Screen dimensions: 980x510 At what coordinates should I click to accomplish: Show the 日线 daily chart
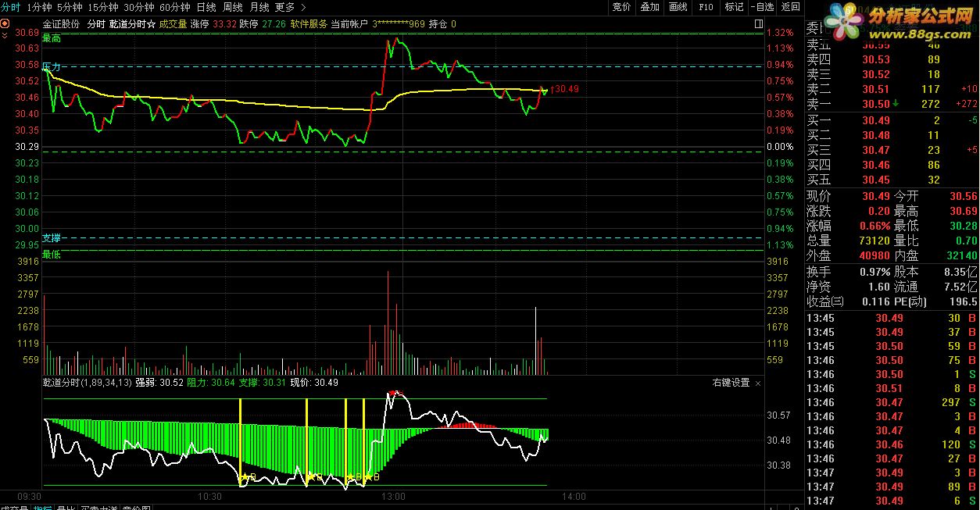pyautogui.click(x=206, y=7)
